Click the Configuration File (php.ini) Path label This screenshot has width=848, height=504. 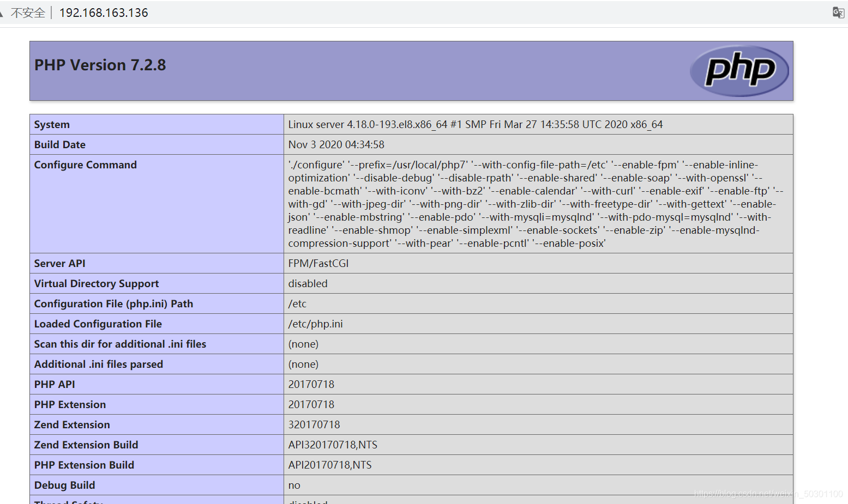tap(113, 303)
